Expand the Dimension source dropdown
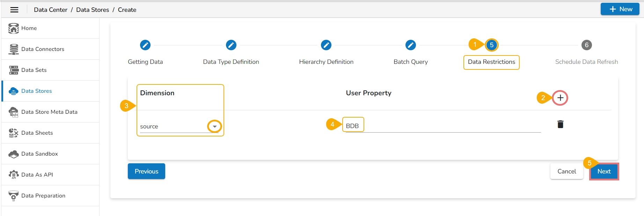This screenshot has width=644, height=216. click(x=214, y=126)
